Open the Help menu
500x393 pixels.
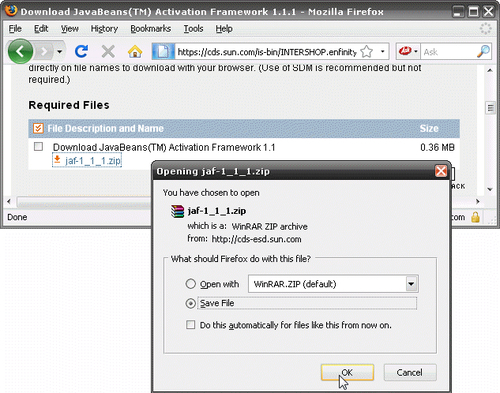coord(224,29)
